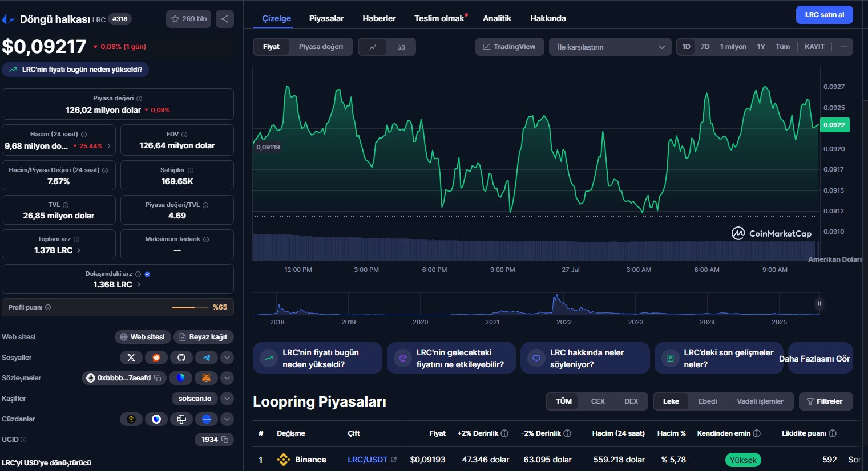868x471 pixels.
Task: Add token to MetaMask via fox icon
Action: click(207, 378)
